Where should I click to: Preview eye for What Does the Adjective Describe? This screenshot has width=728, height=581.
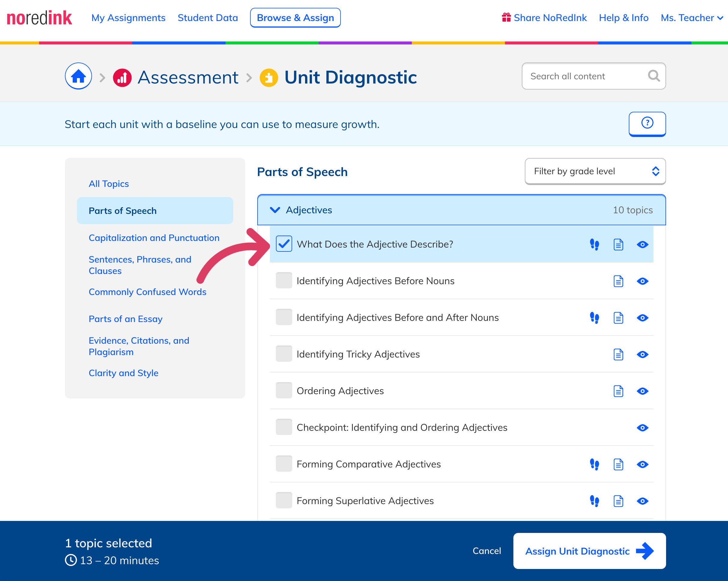(x=642, y=244)
